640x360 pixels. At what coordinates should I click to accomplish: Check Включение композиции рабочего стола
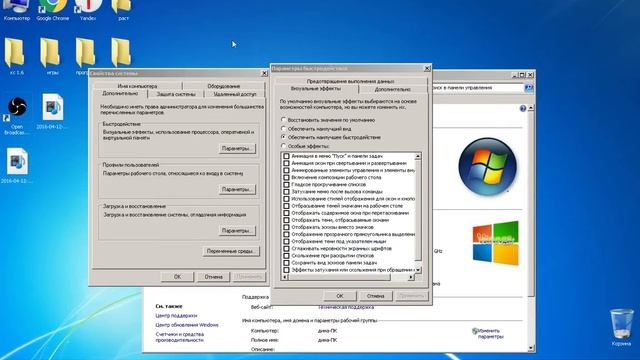(x=287, y=178)
